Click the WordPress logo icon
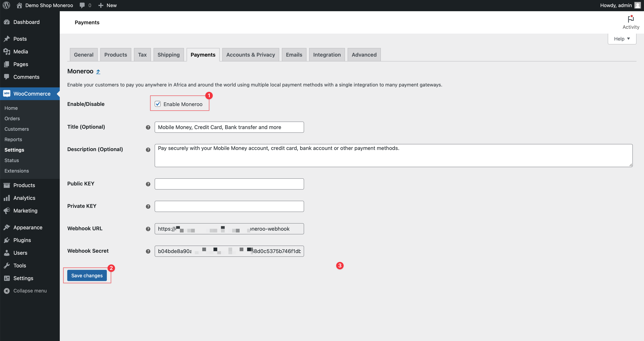 pyautogui.click(x=6, y=5)
